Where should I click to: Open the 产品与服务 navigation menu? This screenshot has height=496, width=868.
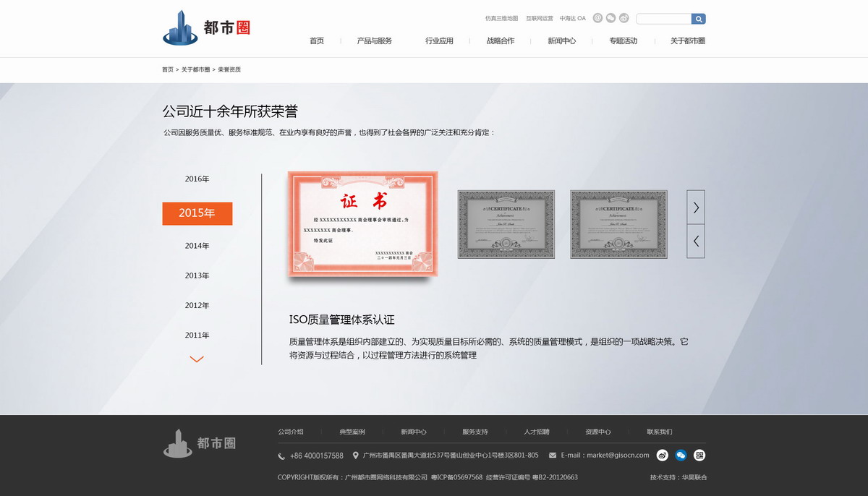pyautogui.click(x=374, y=41)
